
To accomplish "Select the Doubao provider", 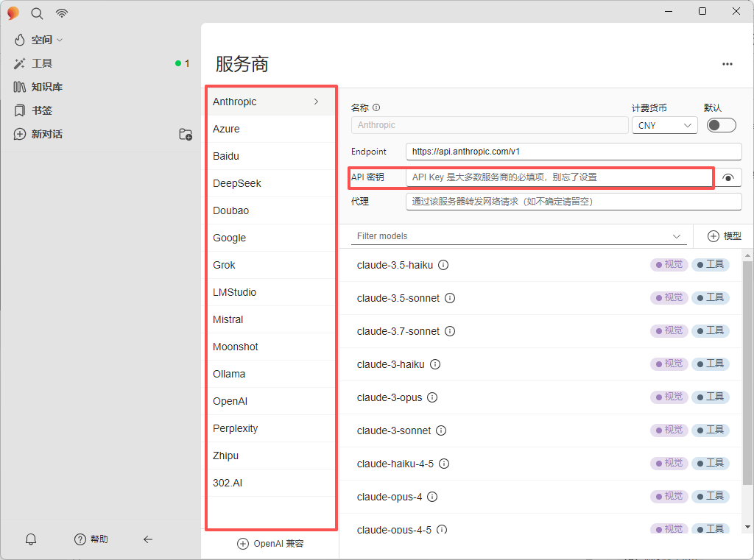I will click(271, 210).
